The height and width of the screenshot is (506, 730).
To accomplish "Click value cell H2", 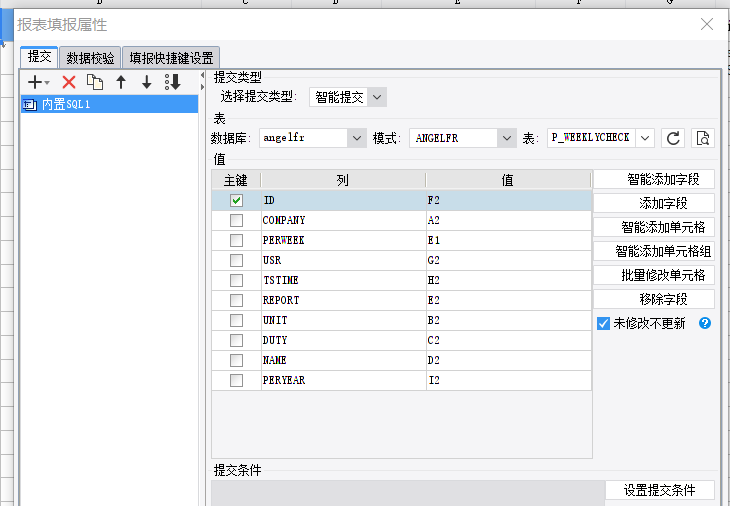I will [509, 280].
